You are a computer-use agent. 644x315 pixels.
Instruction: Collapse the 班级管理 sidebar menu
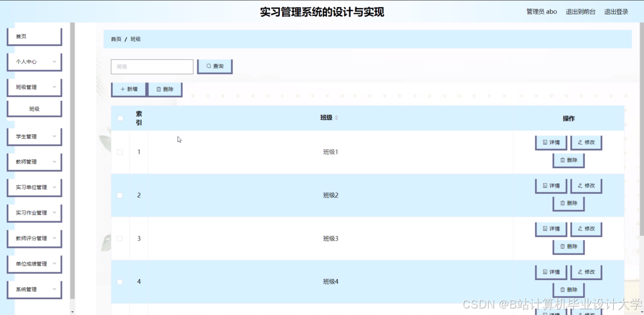pos(34,87)
